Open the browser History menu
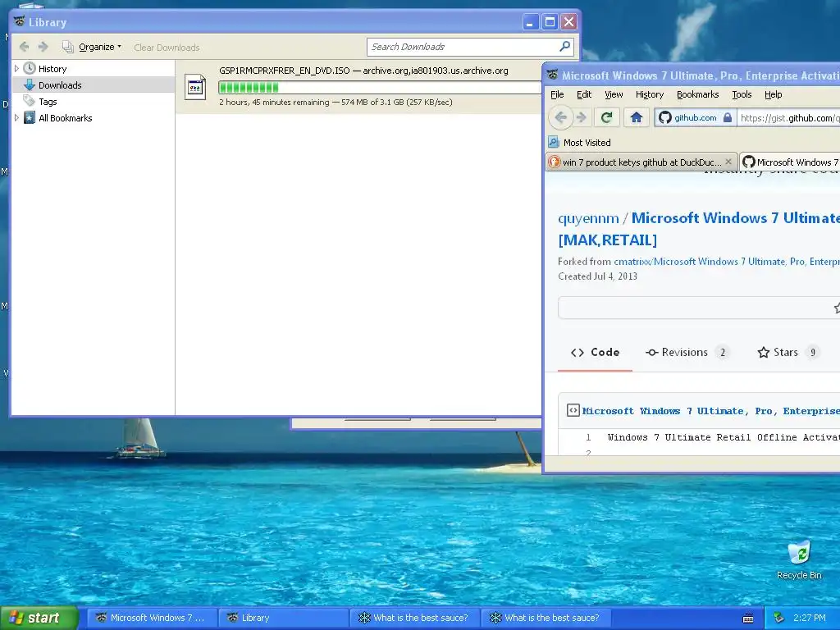The image size is (840, 630). click(x=650, y=95)
